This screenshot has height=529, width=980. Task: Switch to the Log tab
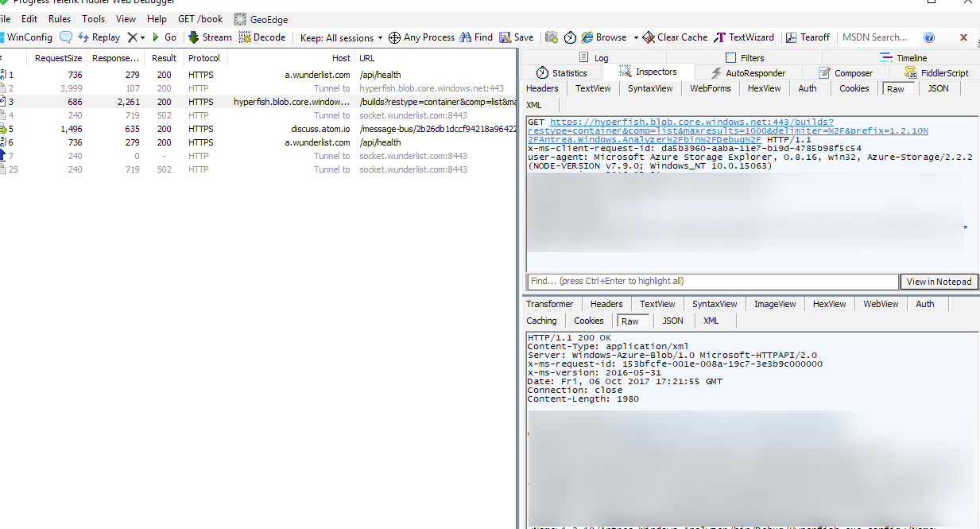[x=594, y=57]
